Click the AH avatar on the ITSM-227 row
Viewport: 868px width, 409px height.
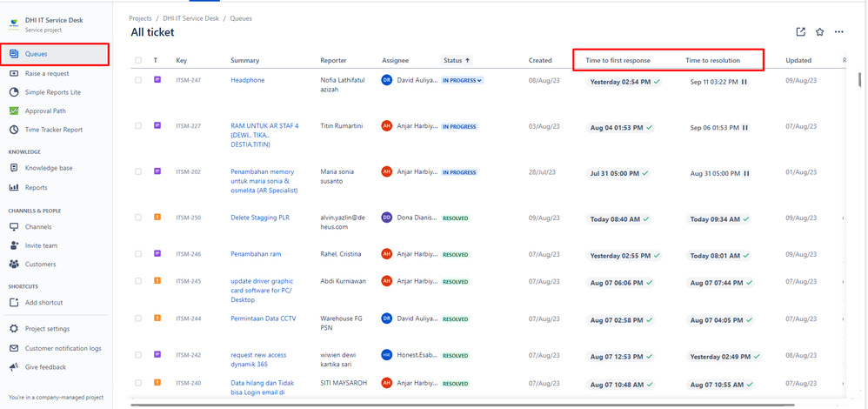(x=387, y=126)
